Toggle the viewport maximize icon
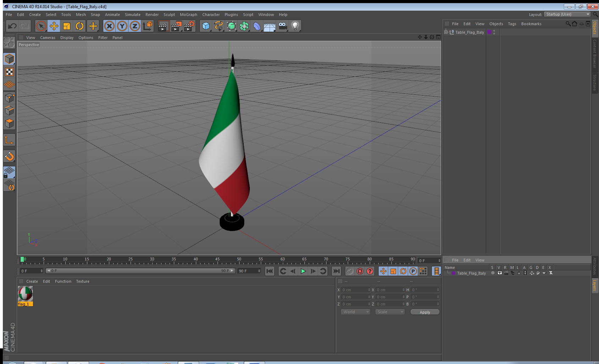599x364 pixels. [438, 37]
